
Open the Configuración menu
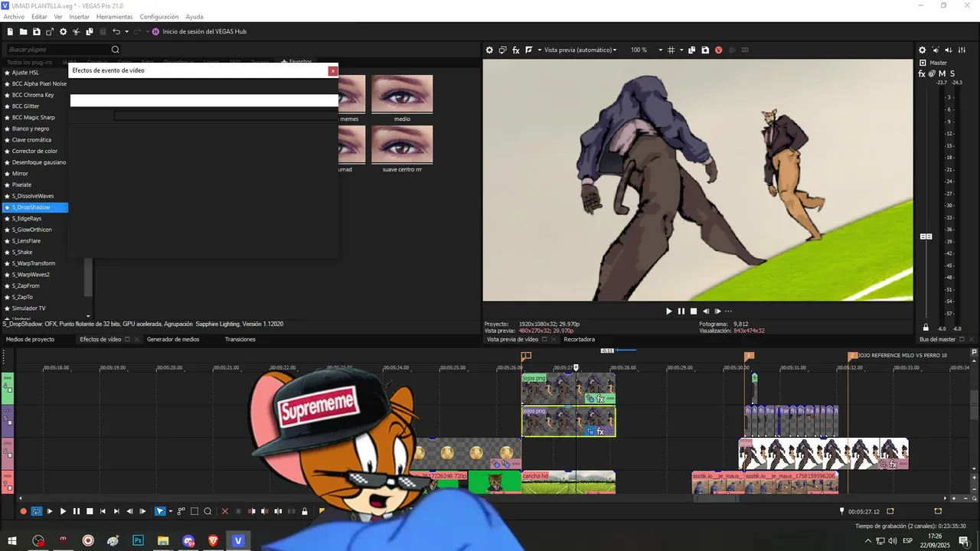[x=159, y=16]
